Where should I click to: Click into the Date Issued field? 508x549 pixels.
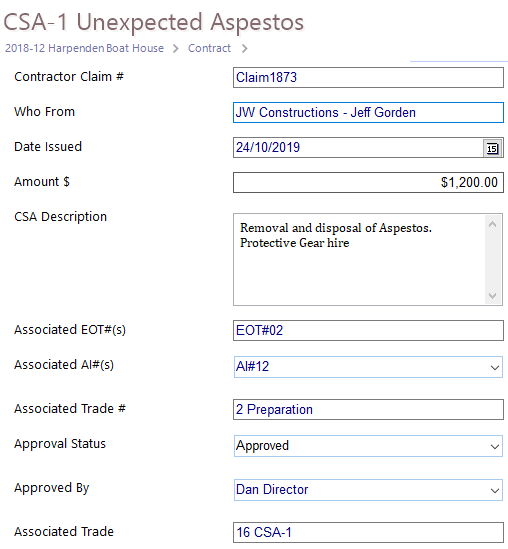pyautogui.click(x=358, y=147)
